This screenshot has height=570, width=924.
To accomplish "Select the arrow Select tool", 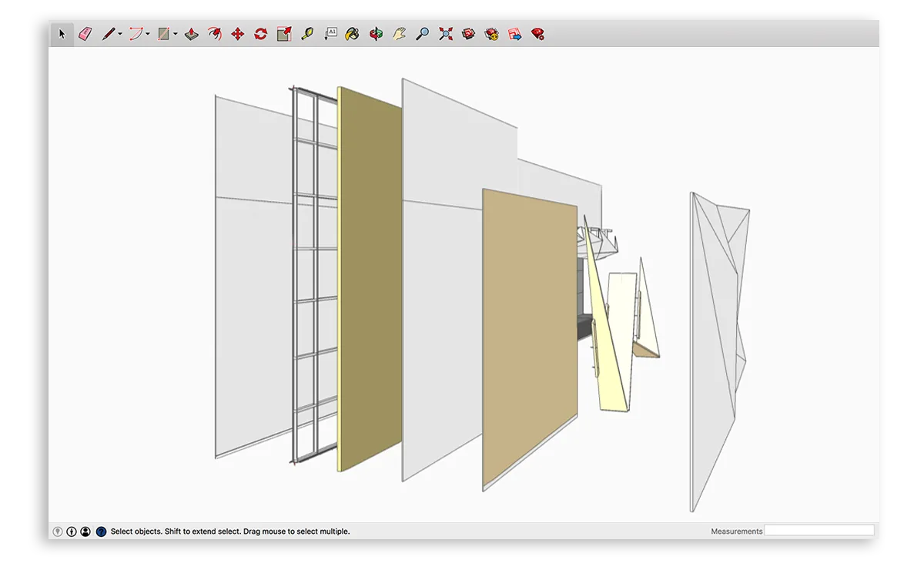I will [62, 34].
